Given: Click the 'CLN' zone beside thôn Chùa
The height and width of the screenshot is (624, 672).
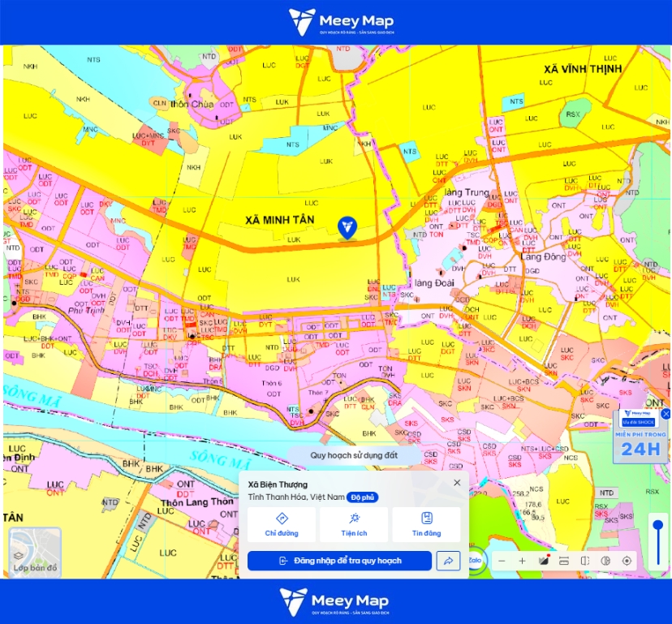Looking at the screenshot, I should click(159, 103).
